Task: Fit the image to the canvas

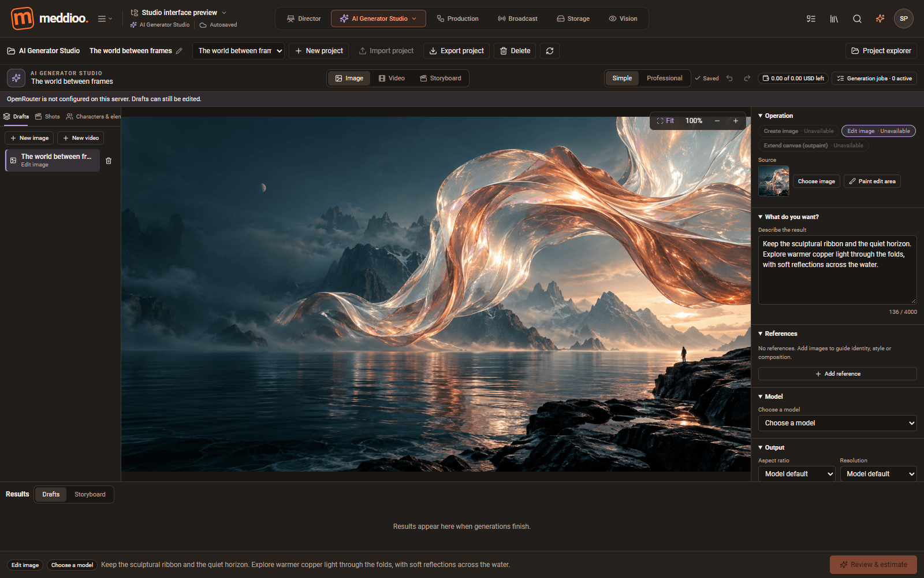Action: click(x=665, y=121)
